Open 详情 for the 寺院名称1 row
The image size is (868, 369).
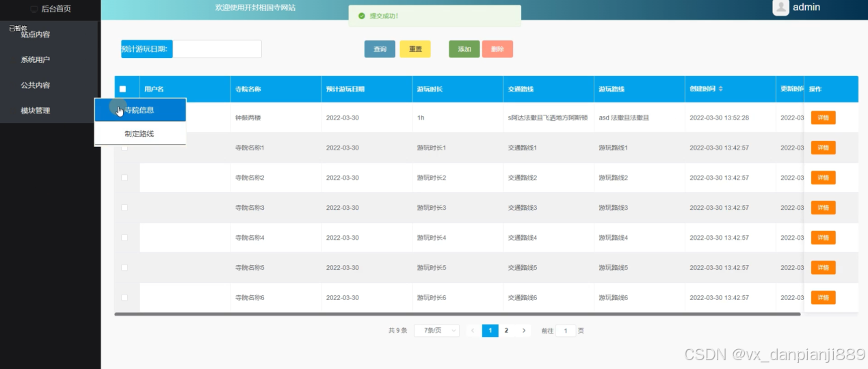click(x=823, y=148)
